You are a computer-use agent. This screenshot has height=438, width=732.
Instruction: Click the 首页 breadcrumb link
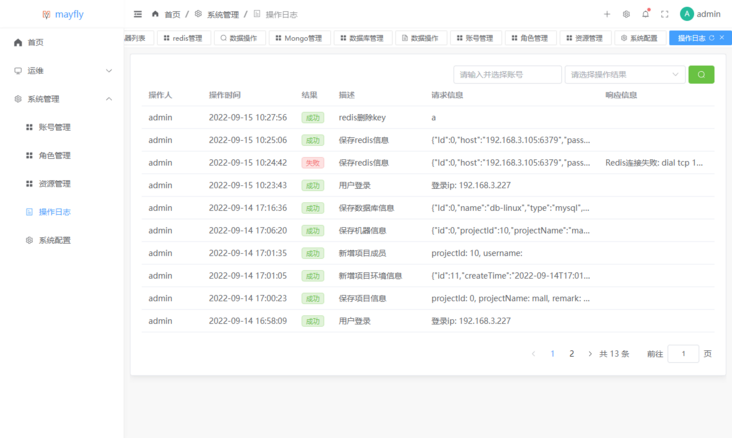click(172, 14)
